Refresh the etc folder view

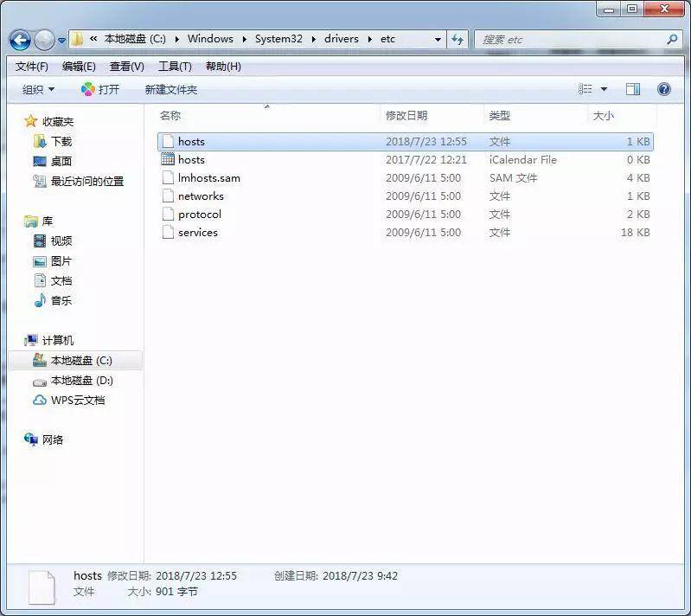click(457, 40)
